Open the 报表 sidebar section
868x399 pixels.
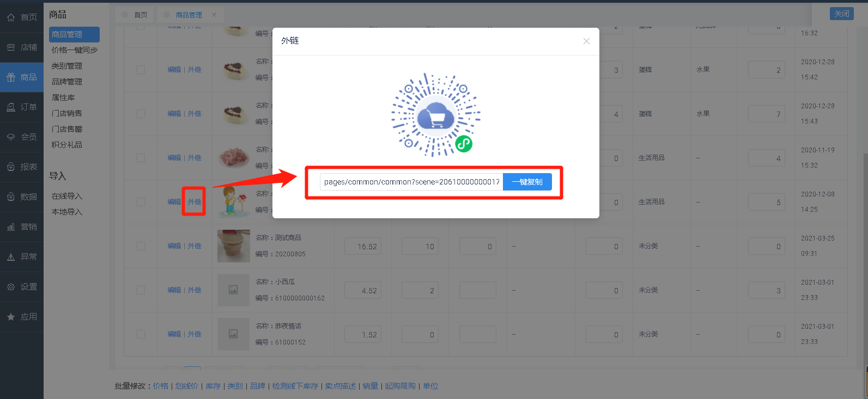click(22, 167)
